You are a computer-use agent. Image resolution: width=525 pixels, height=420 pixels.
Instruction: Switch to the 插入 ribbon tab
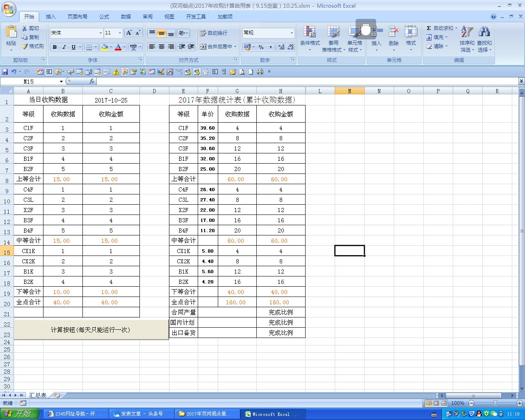(x=50, y=16)
